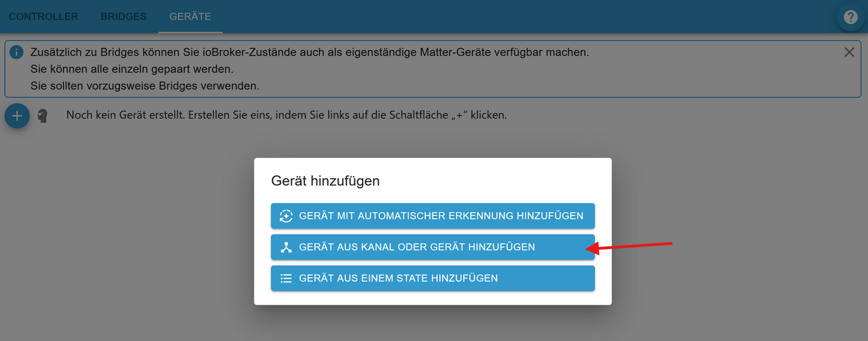Click the info circle icon in banner
The height and width of the screenshot is (341, 868).
click(17, 53)
